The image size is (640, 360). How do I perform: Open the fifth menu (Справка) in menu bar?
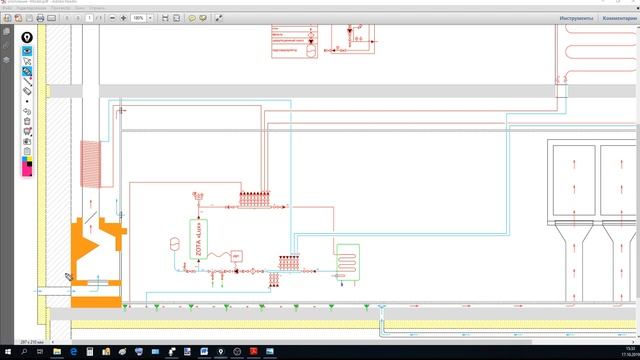click(97, 8)
